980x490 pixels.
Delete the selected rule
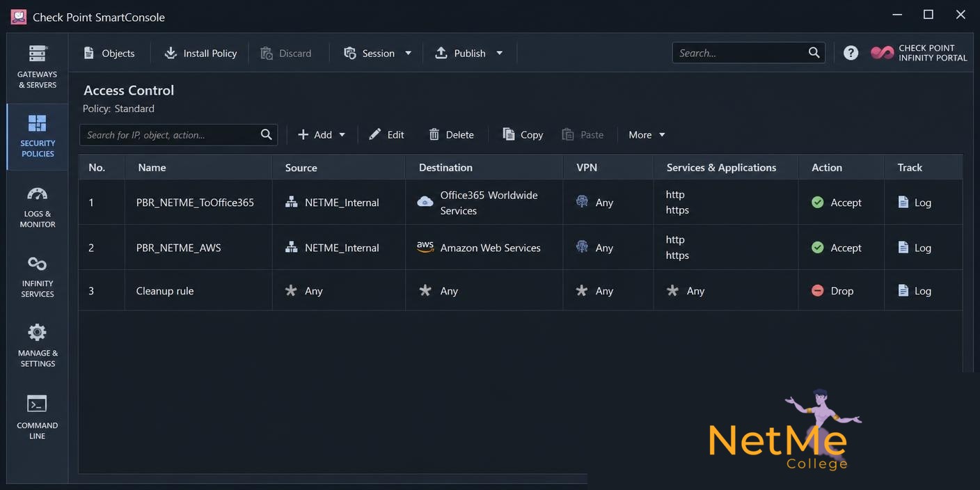451,134
